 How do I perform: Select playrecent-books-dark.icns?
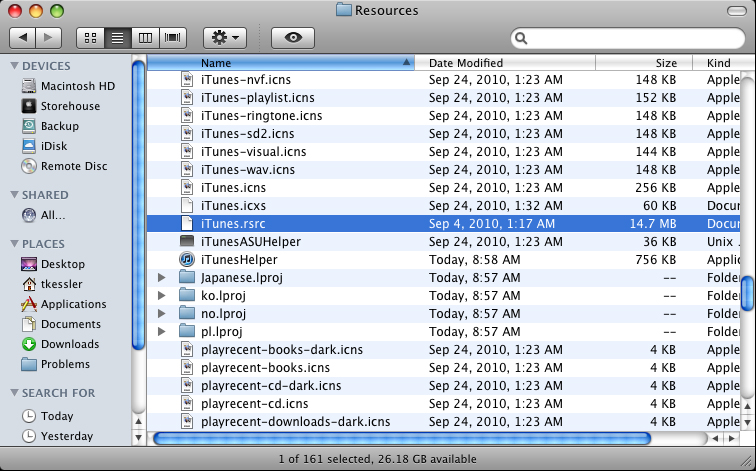click(444, 350)
